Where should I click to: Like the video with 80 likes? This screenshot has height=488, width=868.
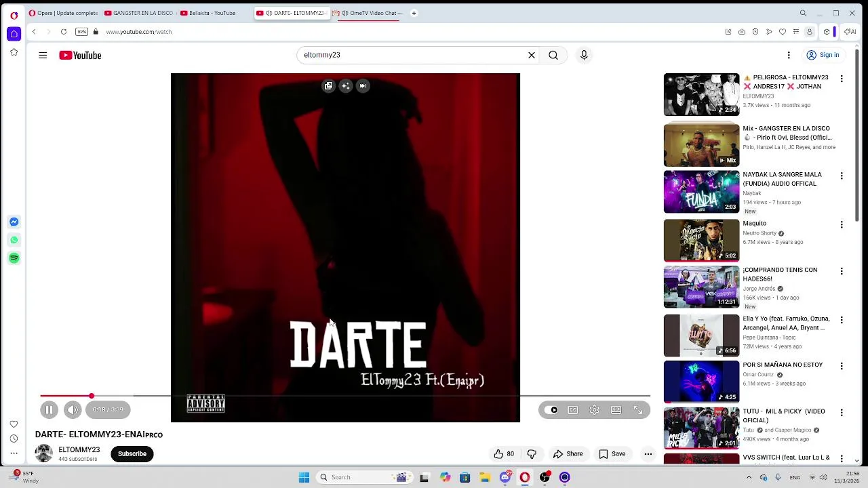tap(503, 454)
